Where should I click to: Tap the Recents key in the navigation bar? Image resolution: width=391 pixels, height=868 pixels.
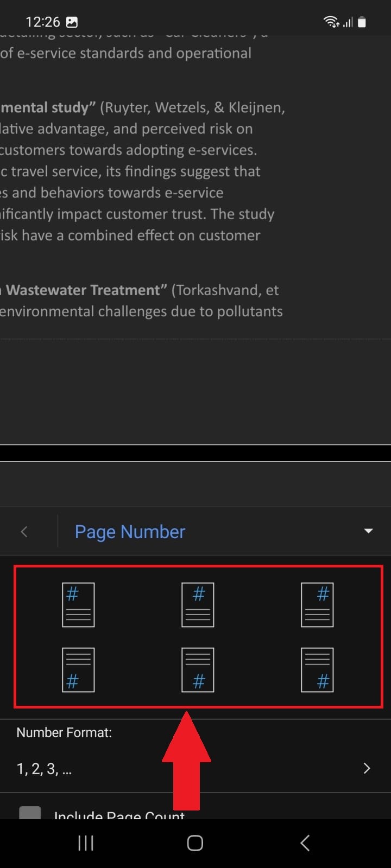(85, 843)
